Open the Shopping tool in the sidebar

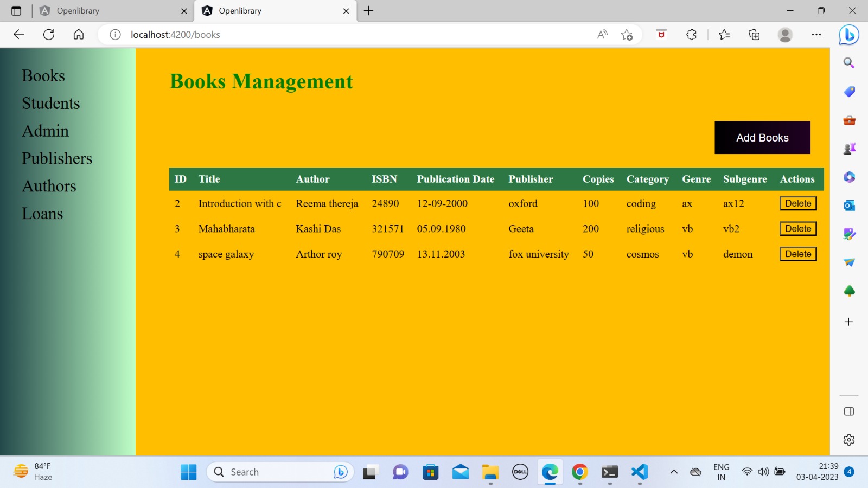[848, 92]
